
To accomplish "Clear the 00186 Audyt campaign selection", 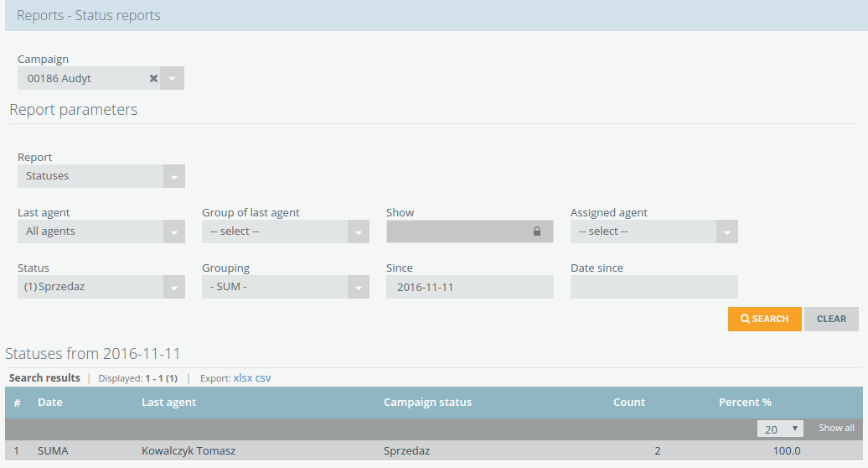I will pyautogui.click(x=153, y=79).
